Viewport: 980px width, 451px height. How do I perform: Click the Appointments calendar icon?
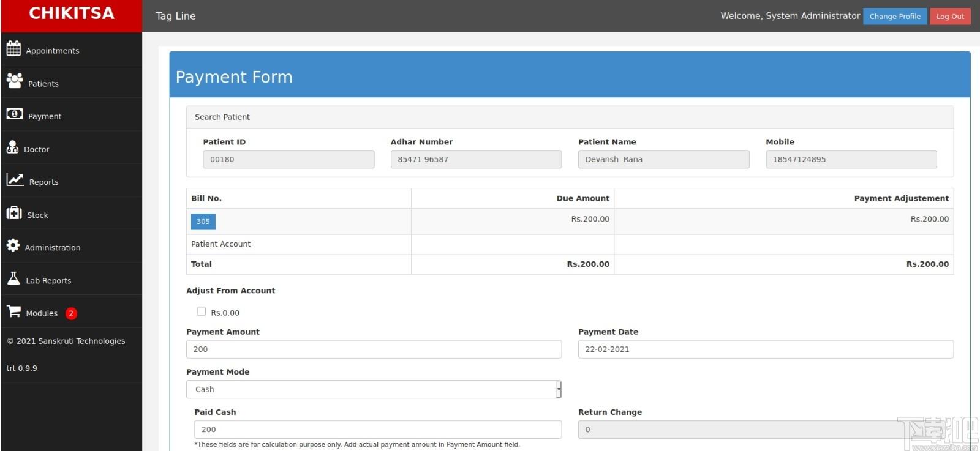(13, 48)
